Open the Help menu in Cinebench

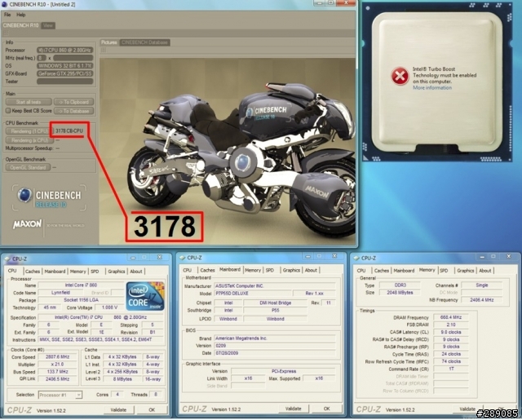tap(20, 15)
